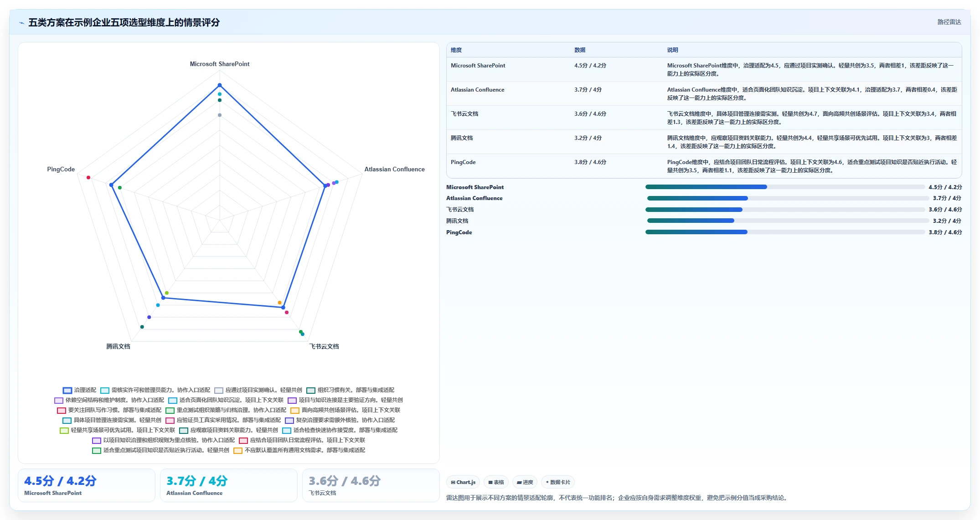Image resolution: width=980 pixels, height=520 pixels.
Task: Click the radar axis label PingCode
Action: (61, 170)
